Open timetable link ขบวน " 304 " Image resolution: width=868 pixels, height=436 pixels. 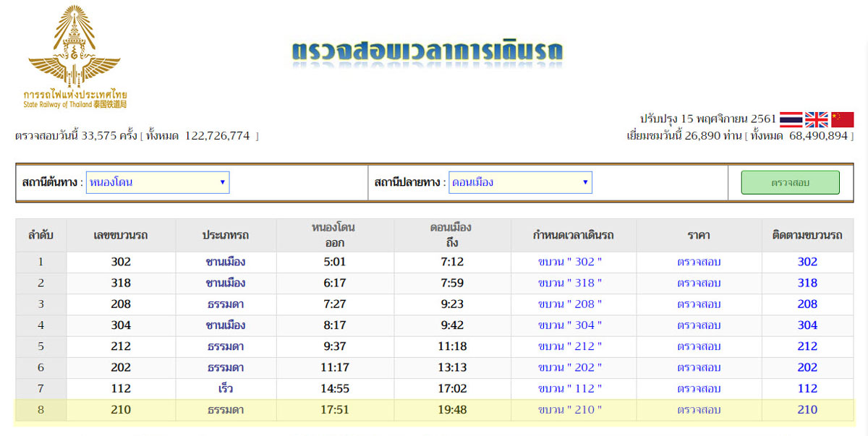pos(570,325)
